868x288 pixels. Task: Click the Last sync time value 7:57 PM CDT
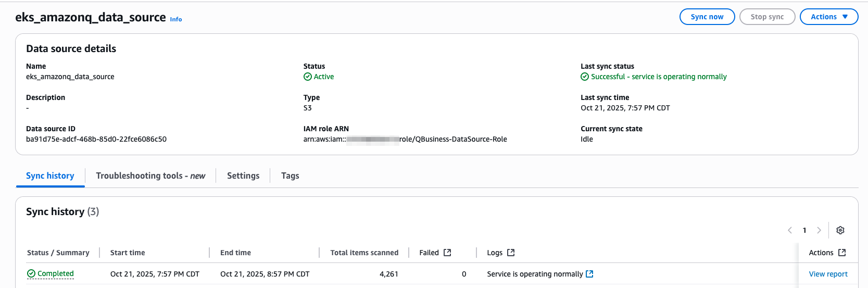click(x=625, y=108)
